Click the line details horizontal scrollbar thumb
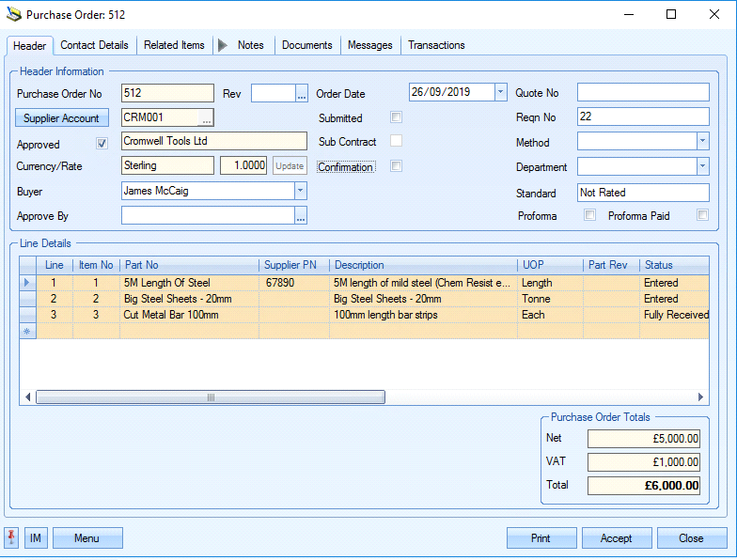Screen dimensions: 737x560 (210, 397)
